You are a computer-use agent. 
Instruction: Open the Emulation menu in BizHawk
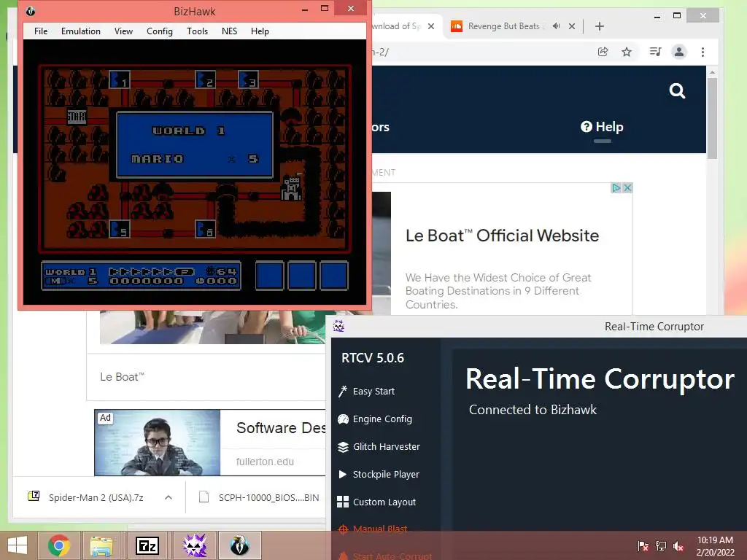pyautogui.click(x=80, y=31)
